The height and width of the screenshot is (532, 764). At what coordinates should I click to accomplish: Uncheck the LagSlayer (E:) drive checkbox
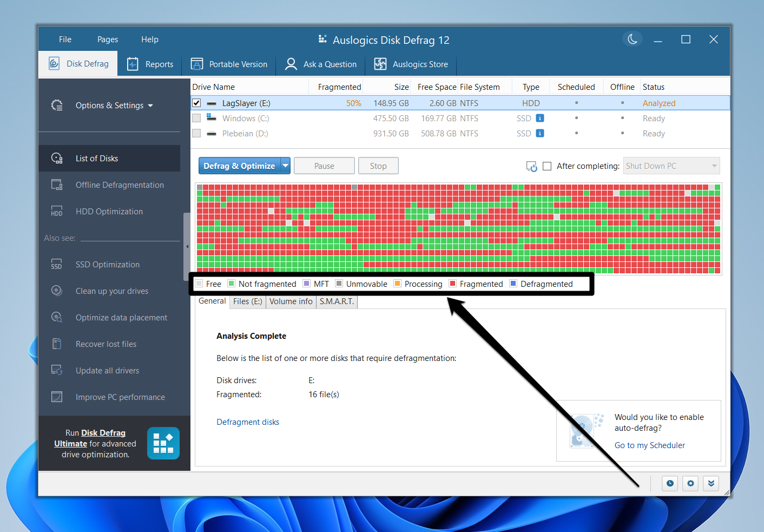coord(196,103)
